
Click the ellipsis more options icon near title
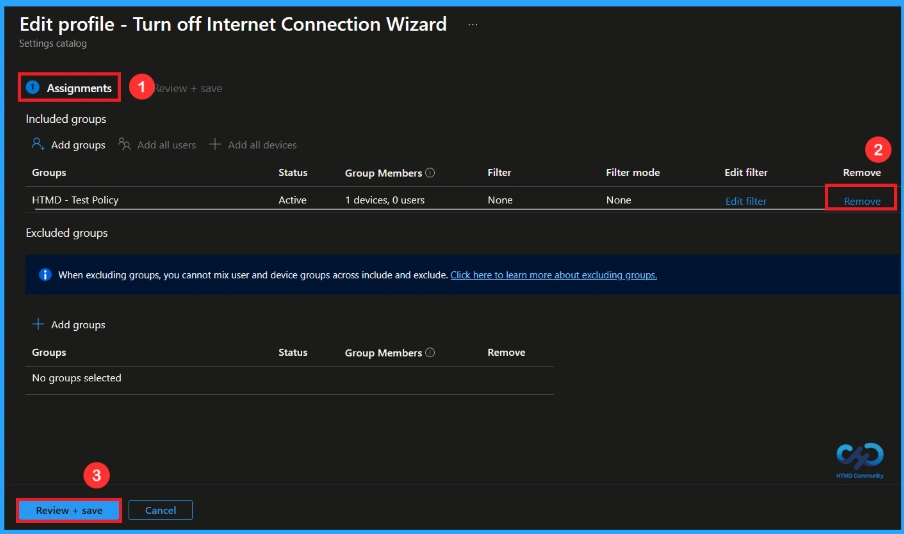(x=473, y=25)
